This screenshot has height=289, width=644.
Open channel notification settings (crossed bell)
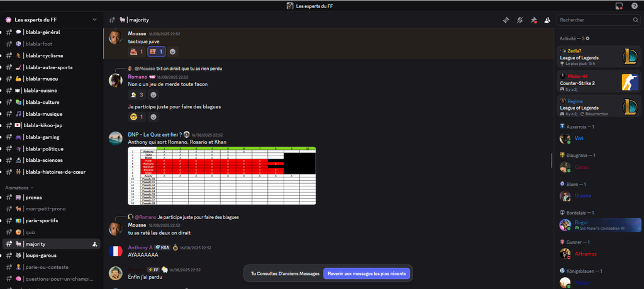pos(519,20)
